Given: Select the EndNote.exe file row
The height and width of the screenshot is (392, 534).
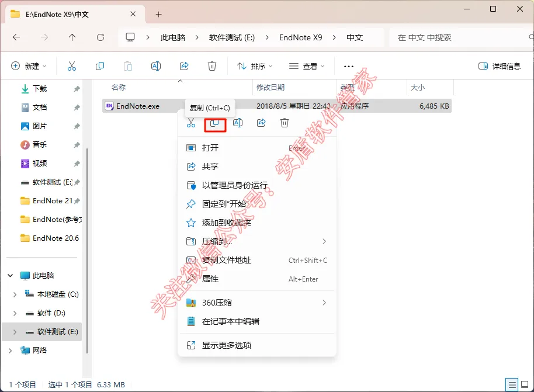Looking at the screenshot, I should [x=277, y=106].
